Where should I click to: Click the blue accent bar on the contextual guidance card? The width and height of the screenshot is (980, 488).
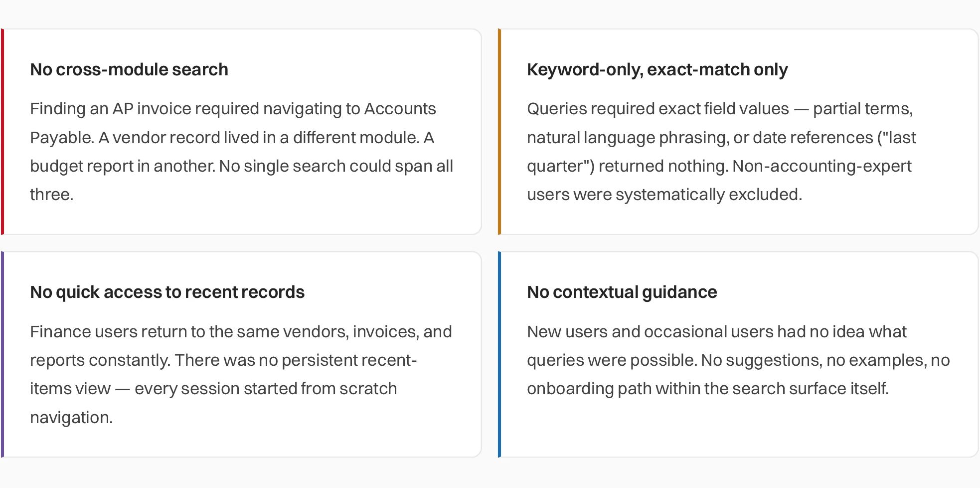click(499, 354)
